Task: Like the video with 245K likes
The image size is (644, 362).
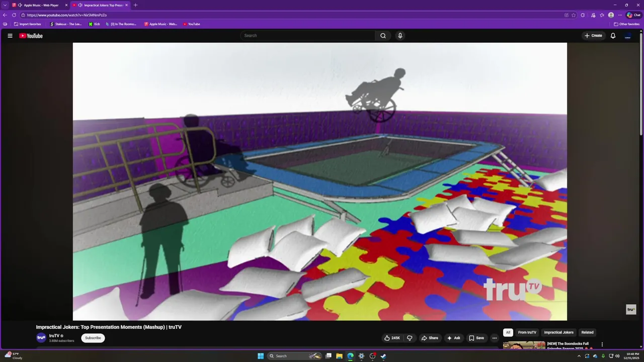Action: click(x=392, y=338)
